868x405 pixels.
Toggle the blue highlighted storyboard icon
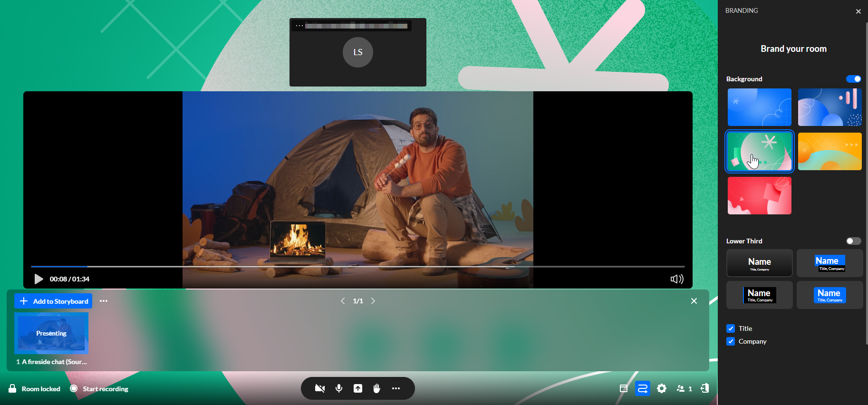tap(643, 388)
